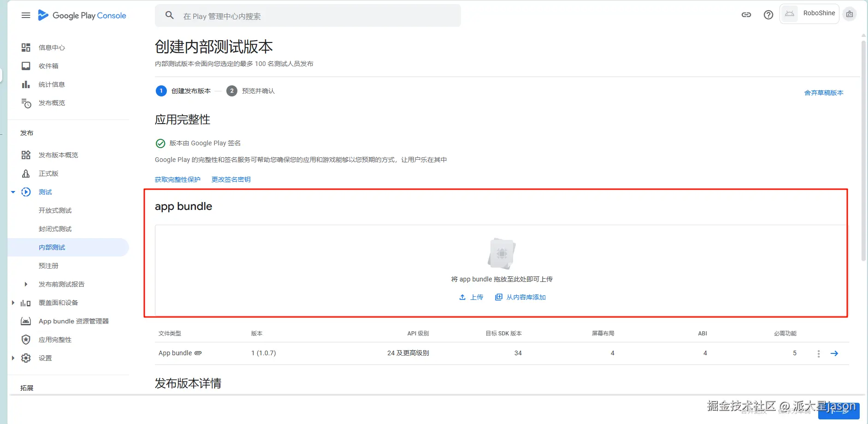868x424 pixels.
Task: Click the 版本由 Google Play 签名 status text
Action: click(205, 143)
